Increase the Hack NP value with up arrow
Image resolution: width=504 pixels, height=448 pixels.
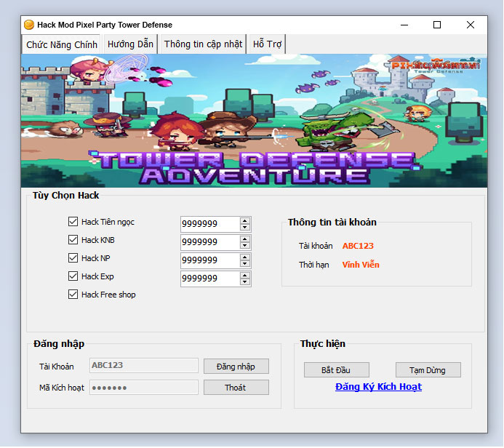point(245,257)
